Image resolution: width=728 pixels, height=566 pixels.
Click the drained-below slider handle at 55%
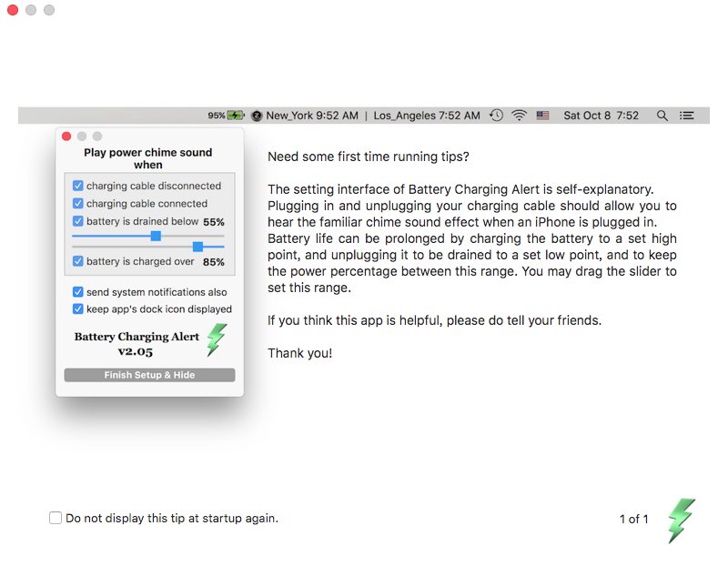click(156, 236)
